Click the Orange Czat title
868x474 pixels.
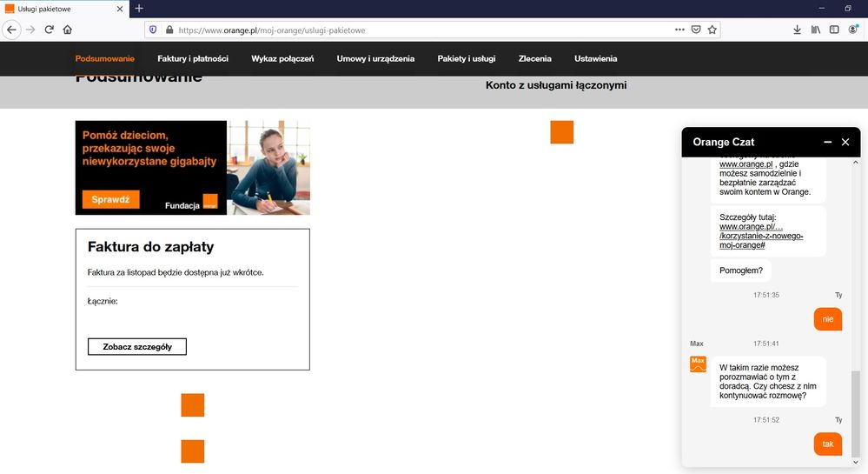(x=724, y=142)
